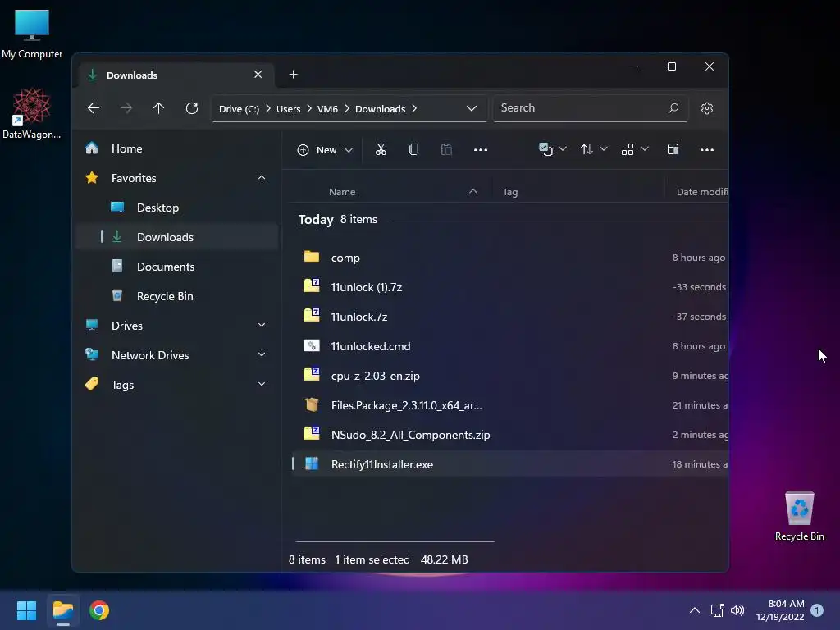840x630 pixels.
Task: Click the Paste clipboard icon
Action: pos(446,149)
